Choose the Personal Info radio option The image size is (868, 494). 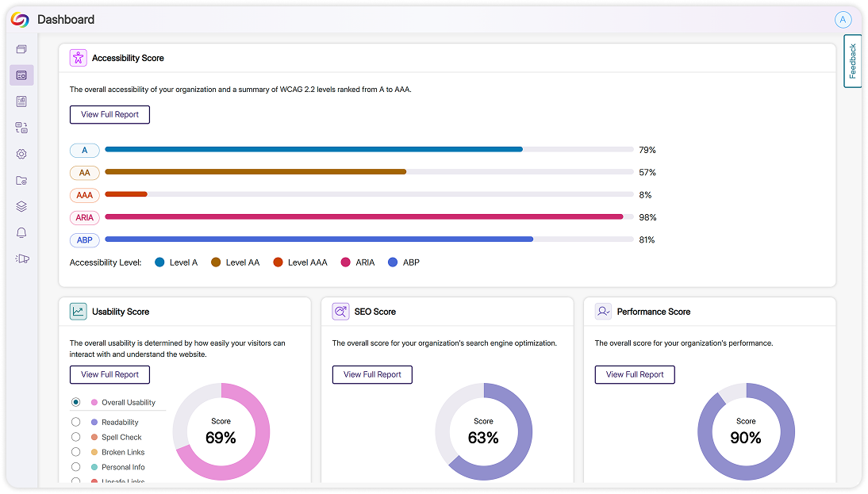(x=76, y=467)
